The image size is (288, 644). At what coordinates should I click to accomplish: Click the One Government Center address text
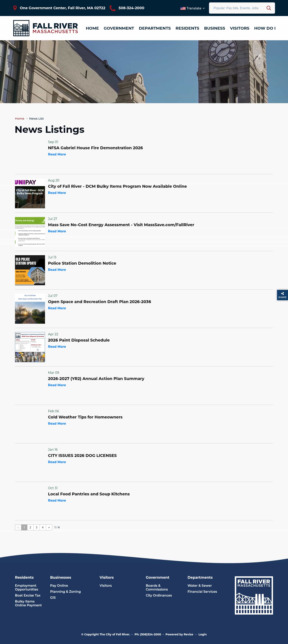(63, 8)
